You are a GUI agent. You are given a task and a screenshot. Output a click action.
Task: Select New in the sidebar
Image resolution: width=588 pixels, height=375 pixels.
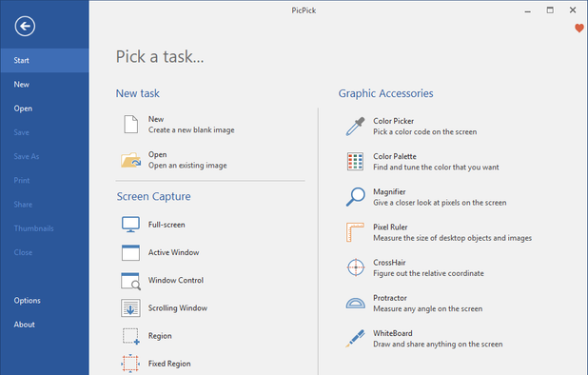pos(45,85)
